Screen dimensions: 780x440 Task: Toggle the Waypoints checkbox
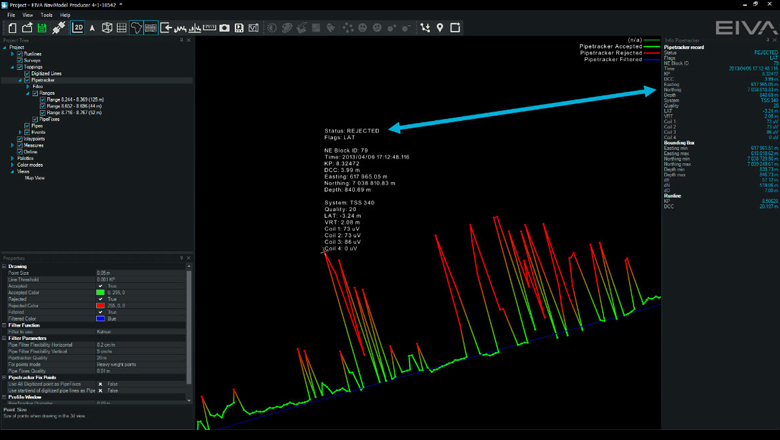pyautogui.click(x=20, y=139)
